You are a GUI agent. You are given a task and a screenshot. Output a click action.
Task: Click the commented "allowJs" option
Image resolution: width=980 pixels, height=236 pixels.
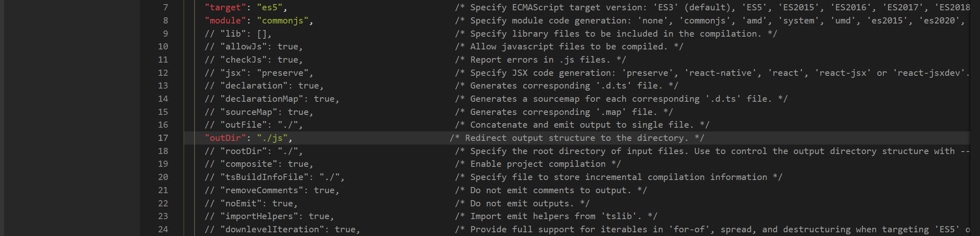click(254, 47)
